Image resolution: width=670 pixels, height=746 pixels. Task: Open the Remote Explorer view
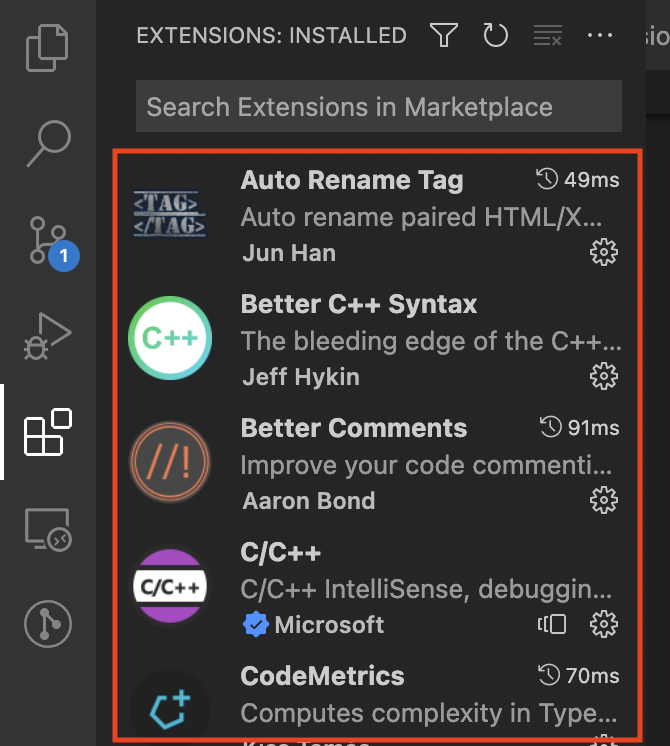[48, 530]
